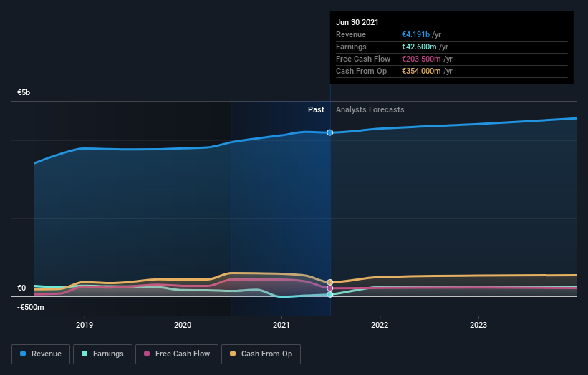Click the Analysts Forecasts label

[x=370, y=109]
